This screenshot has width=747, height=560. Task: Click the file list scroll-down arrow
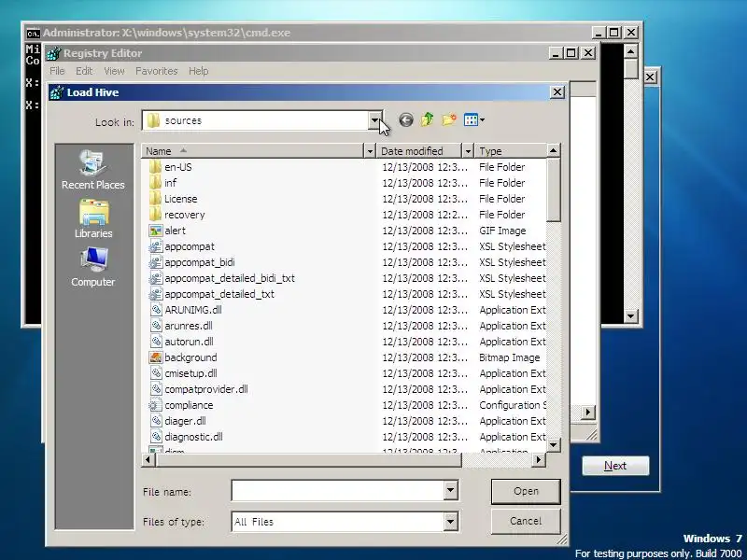(x=553, y=445)
